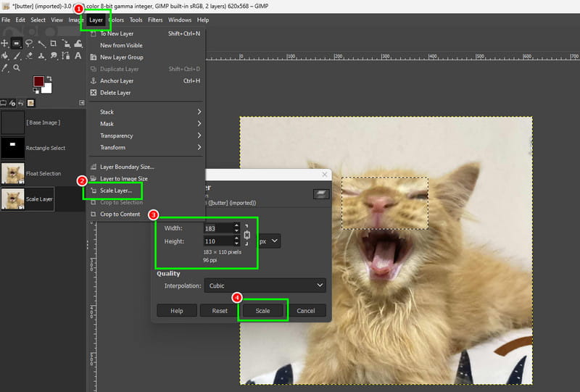Image resolution: width=580 pixels, height=392 pixels.
Task: Expand the Transform submenu
Action: (146, 147)
